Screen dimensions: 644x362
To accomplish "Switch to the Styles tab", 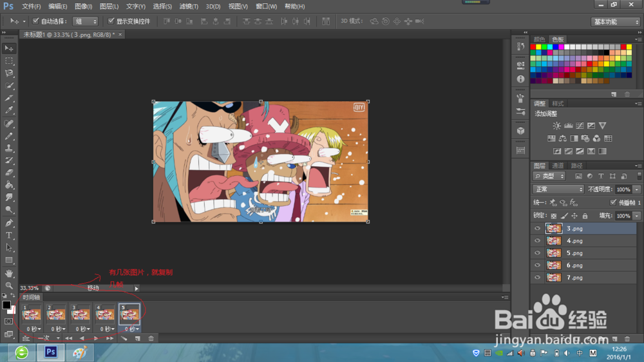I will coord(558,104).
